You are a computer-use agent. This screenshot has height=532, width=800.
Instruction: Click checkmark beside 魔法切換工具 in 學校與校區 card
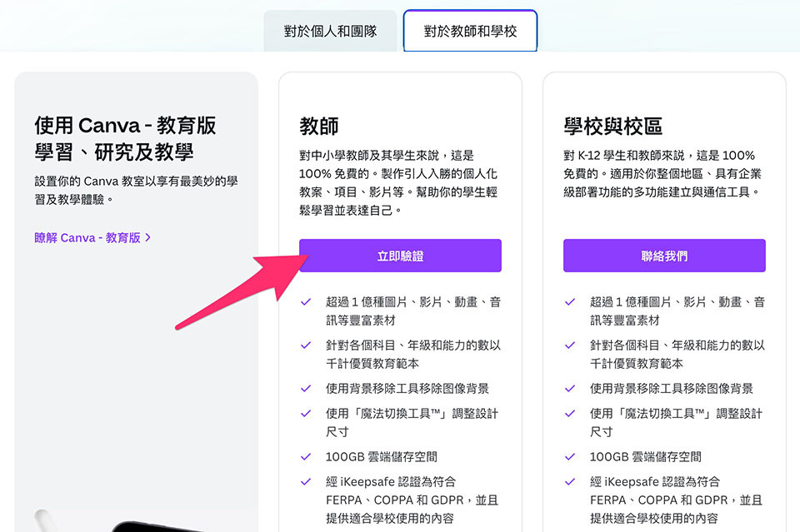pyautogui.click(x=570, y=414)
